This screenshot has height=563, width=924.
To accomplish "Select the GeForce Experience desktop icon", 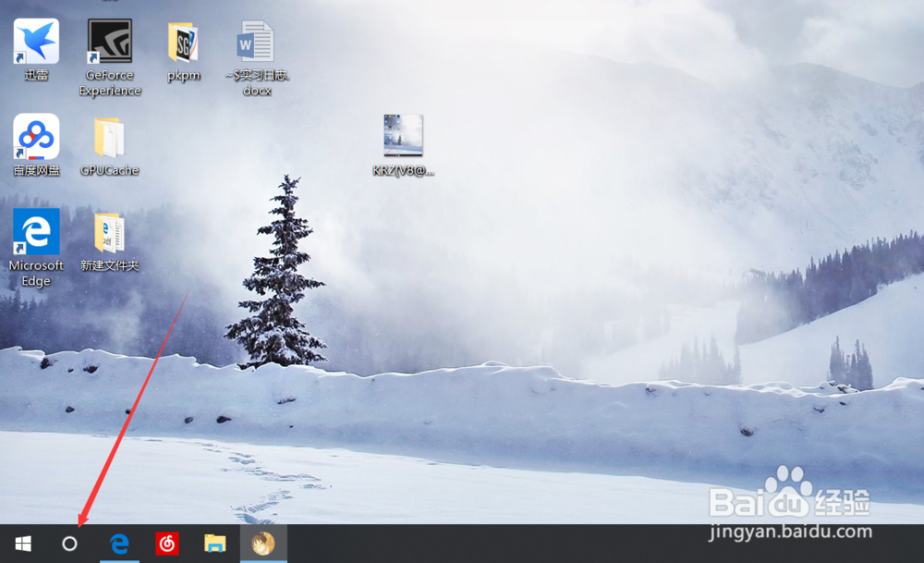I will 110,42.
